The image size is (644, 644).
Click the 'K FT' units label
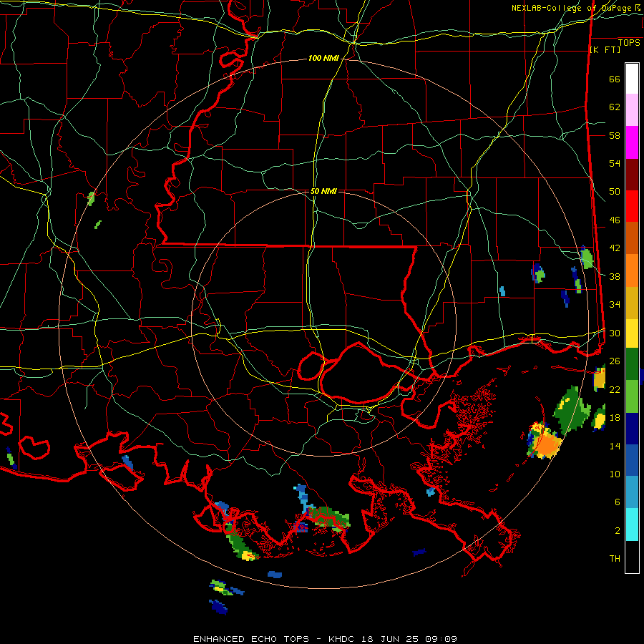(605, 49)
